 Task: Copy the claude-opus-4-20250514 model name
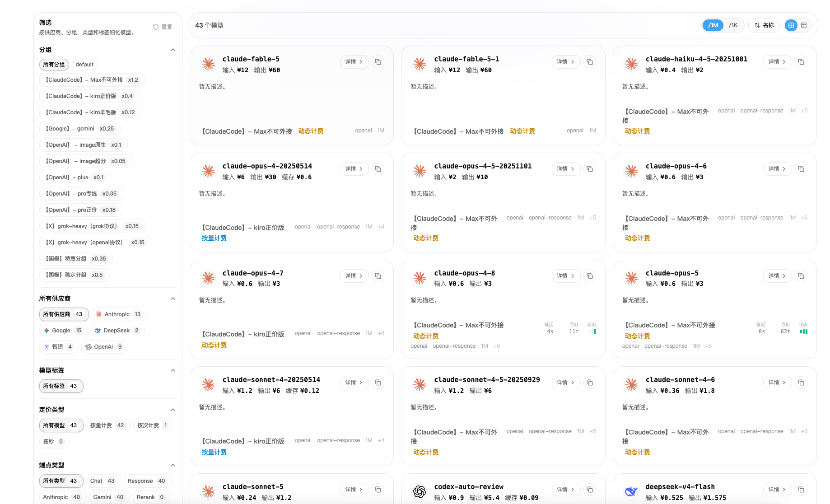pyautogui.click(x=378, y=169)
